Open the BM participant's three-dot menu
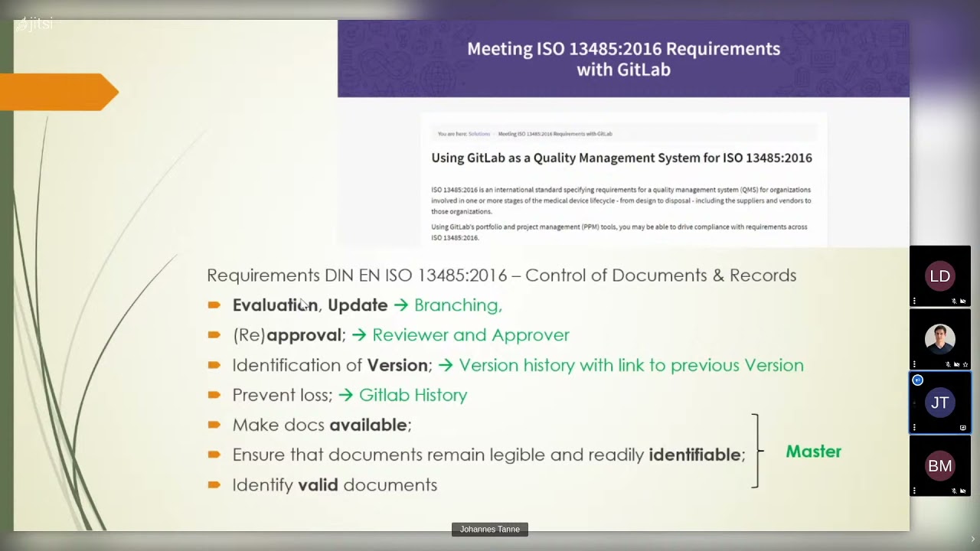Image resolution: width=980 pixels, height=551 pixels. (x=914, y=491)
